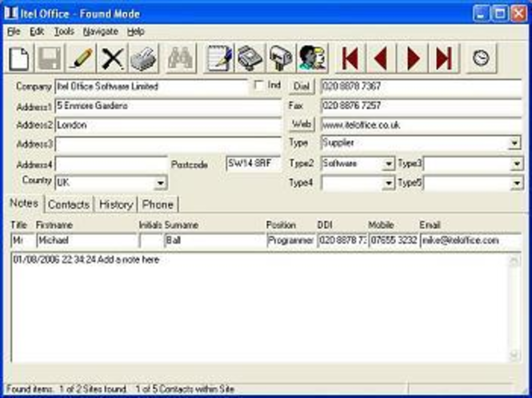The height and width of the screenshot is (398, 532).
Task: Click the Surname field with Ball
Action: click(x=214, y=241)
